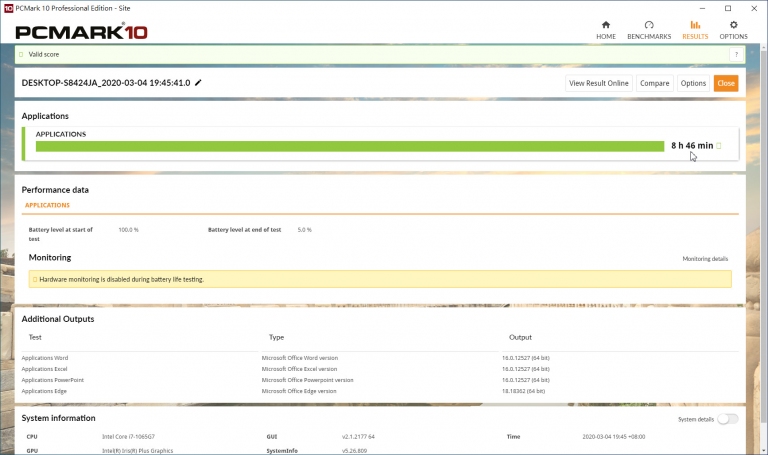Screen dimensions: 768x455
Task: Click the Valid score banner text
Action: point(44,54)
